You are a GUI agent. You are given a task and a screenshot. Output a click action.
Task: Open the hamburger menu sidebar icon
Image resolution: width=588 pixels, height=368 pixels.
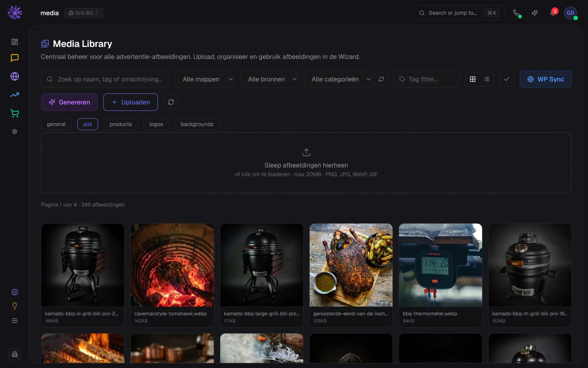coord(15,320)
